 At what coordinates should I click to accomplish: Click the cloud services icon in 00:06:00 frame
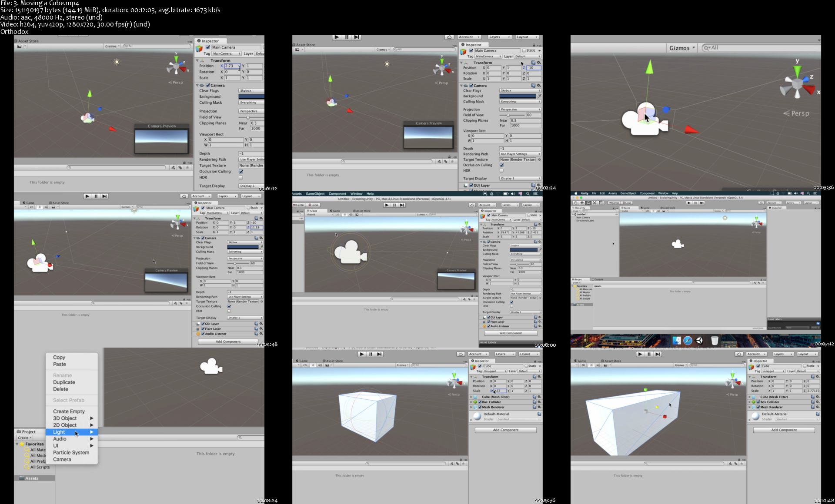coord(472,205)
